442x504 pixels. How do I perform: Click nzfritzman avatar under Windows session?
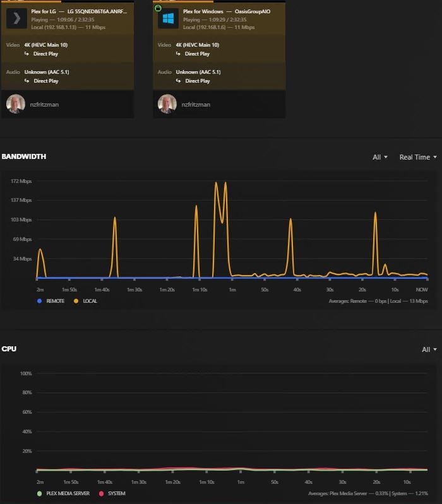point(167,104)
